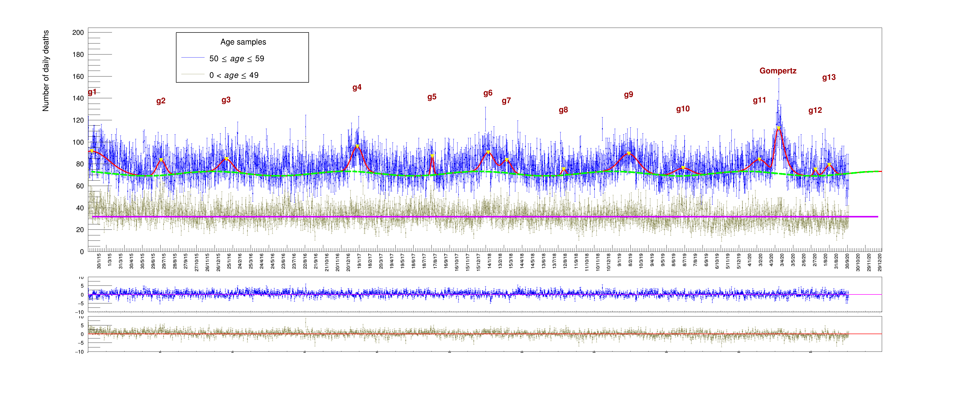Click the 19/1/17 date tick label
This screenshot has width=980, height=395.
[359, 262]
